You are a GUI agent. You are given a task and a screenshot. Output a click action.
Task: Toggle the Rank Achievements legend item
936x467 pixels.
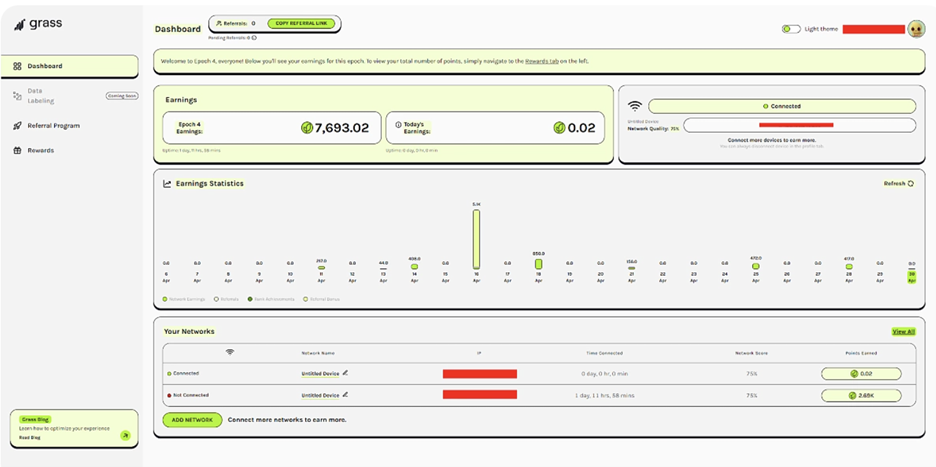(x=271, y=299)
